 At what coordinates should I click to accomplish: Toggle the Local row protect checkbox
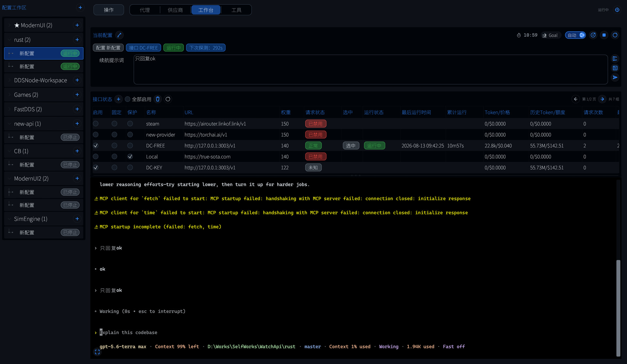pos(130,156)
